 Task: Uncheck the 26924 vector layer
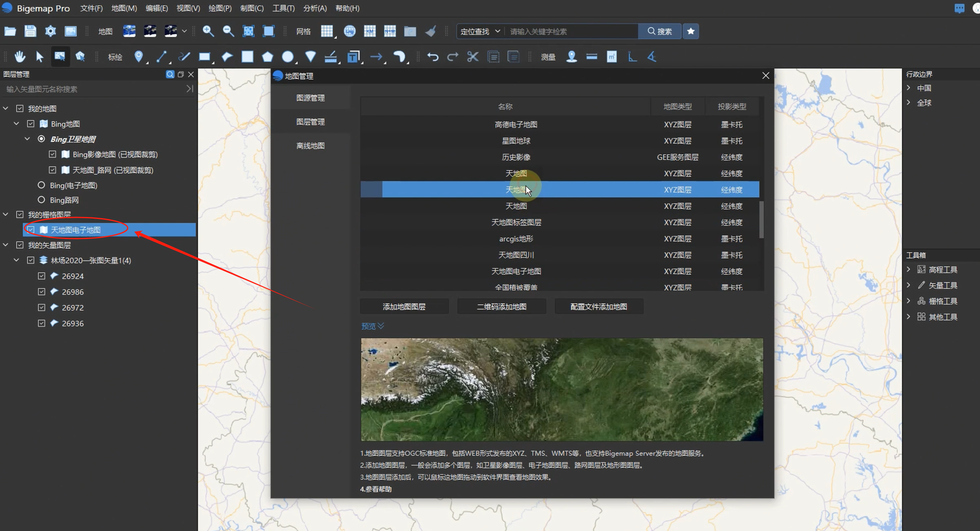pos(41,276)
